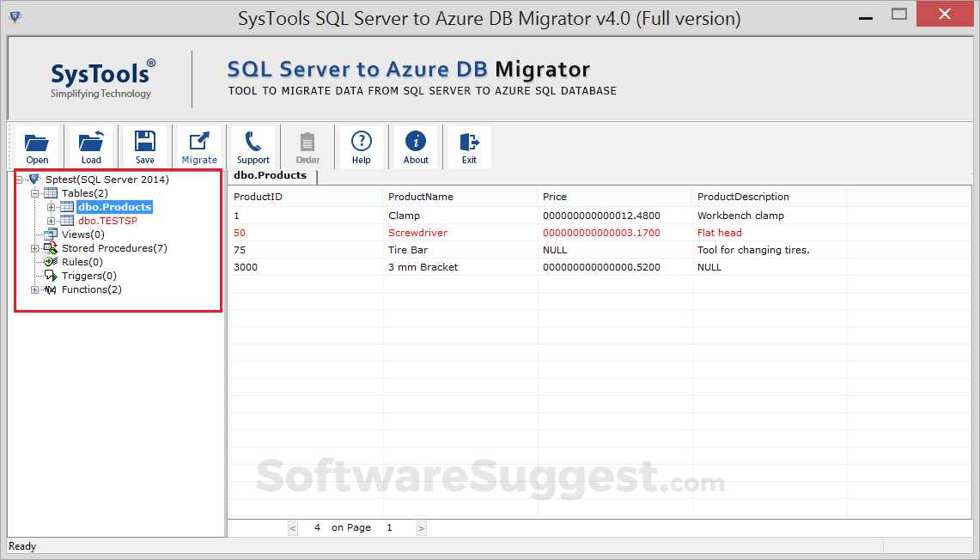Go to next page of results
The image size is (980, 560).
pyautogui.click(x=421, y=528)
